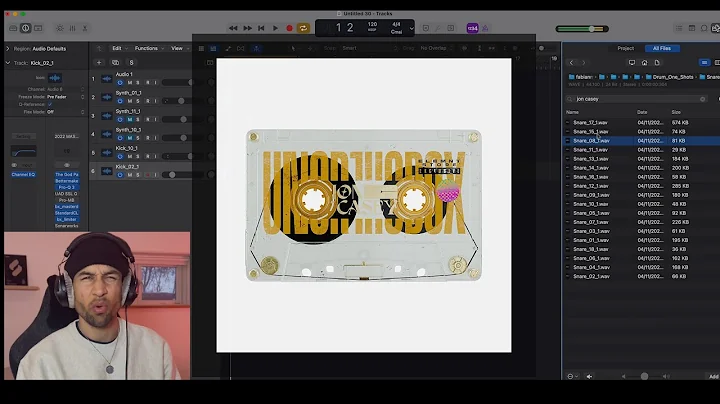Screen dimensions: 720x404
Task: Click the Rewind transport button
Action: [x=233, y=28]
